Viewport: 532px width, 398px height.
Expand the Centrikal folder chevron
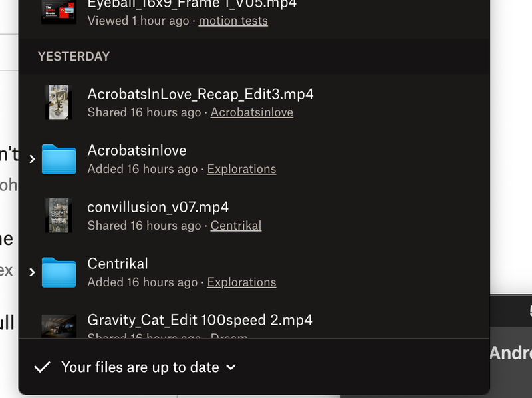[x=32, y=272]
